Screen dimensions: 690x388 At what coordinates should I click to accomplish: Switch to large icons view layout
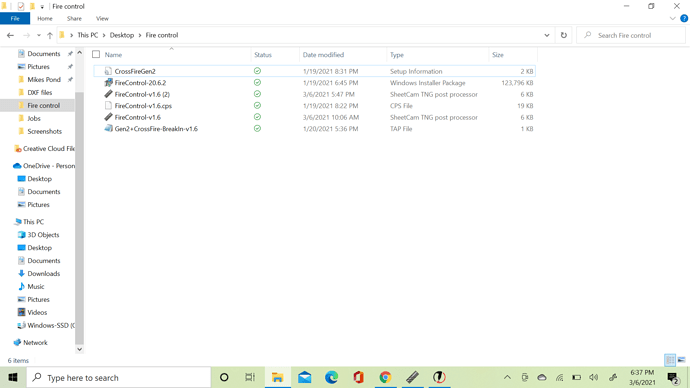click(x=681, y=360)
